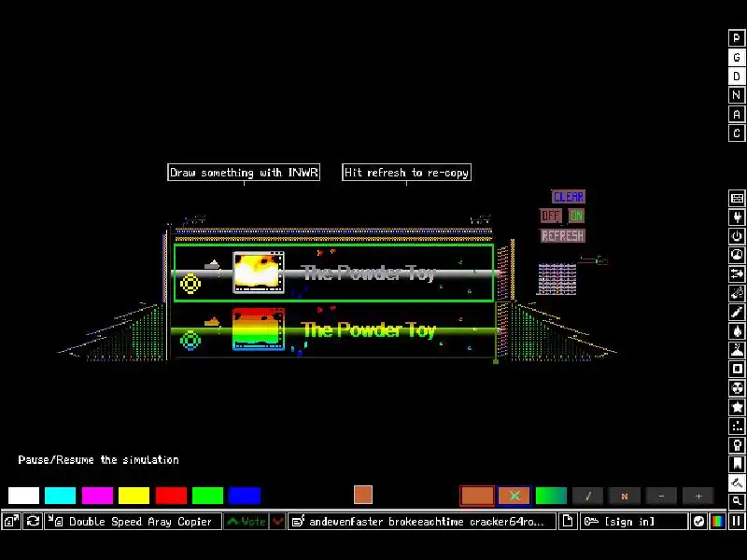Reload the simulation with circular arrows icon
This screenshot has width=747, height=560.
point(33,522)
